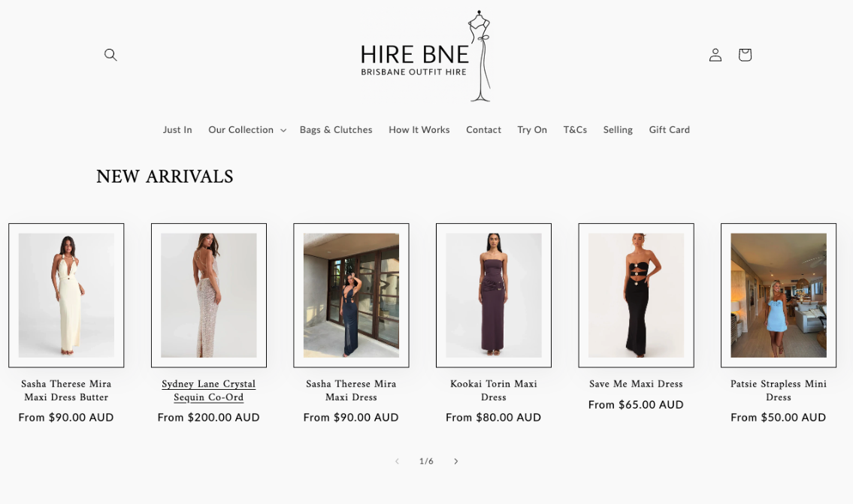This screenshot has width=853, height=504.
Task: Select the black cutout maxi dress photo
Action: click(636, 295)
